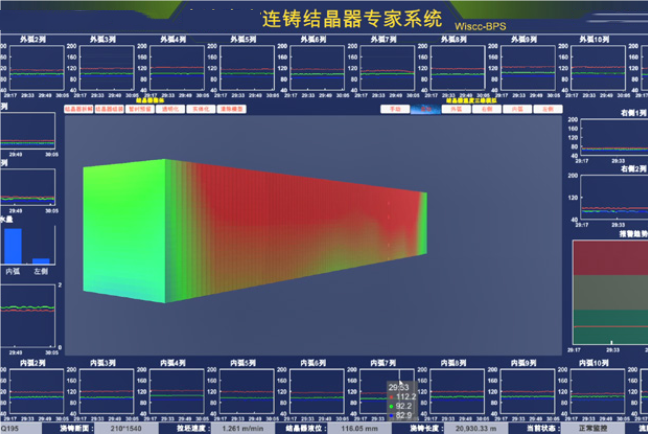Click the 结晶器拆解 button above the 3D model

(79, 108)
